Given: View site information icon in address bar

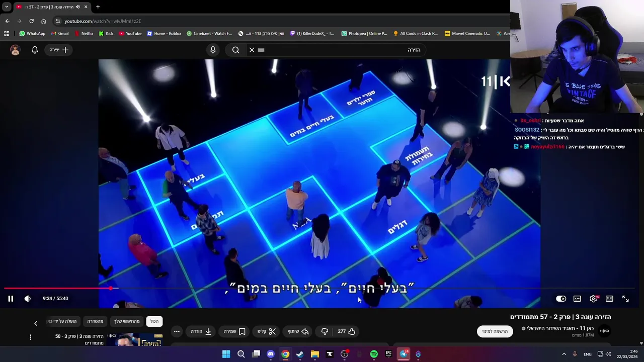Looking at the screenshot, I should [58, 21].
